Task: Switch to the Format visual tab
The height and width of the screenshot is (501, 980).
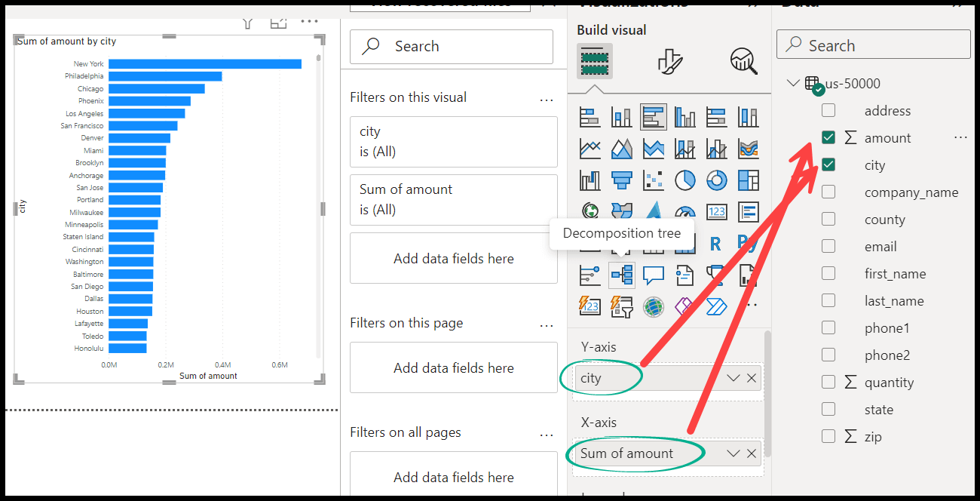Action: click(669, 61)
